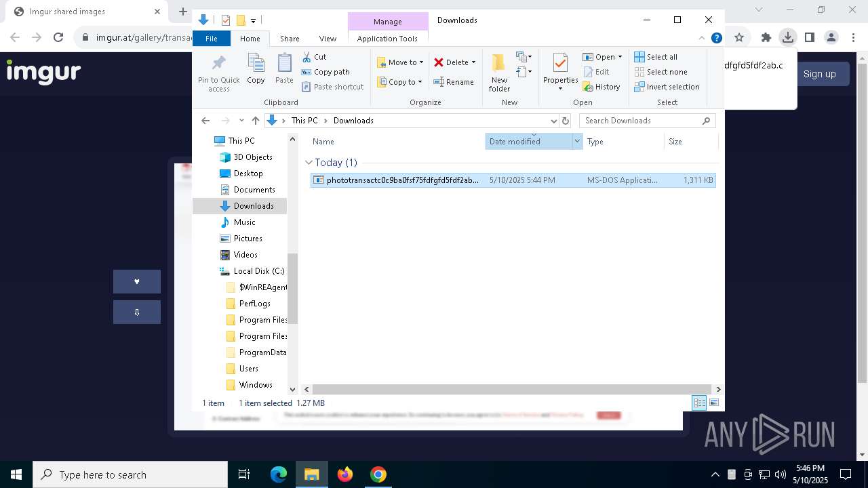
Task: Click the Search Downloads field
Action: [647, 121]
